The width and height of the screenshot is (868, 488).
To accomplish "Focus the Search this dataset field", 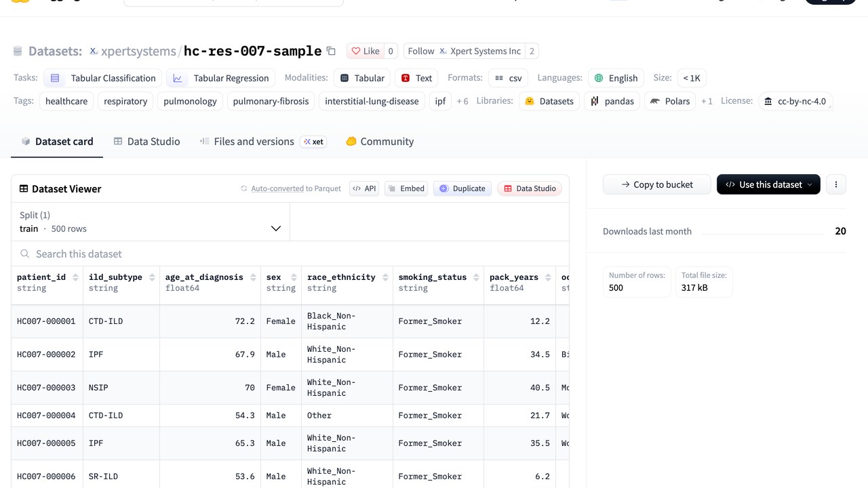I will pos(290,253).
